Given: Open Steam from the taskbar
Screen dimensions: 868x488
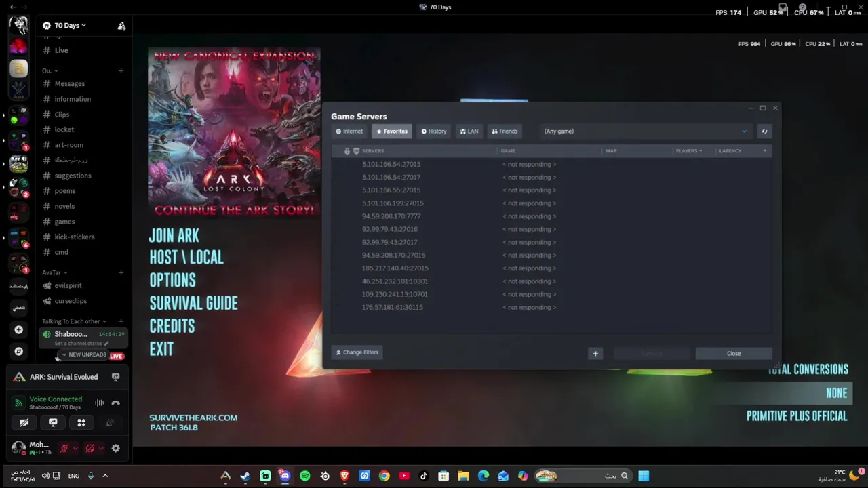Looking at the screenshot, I should 245,476.
